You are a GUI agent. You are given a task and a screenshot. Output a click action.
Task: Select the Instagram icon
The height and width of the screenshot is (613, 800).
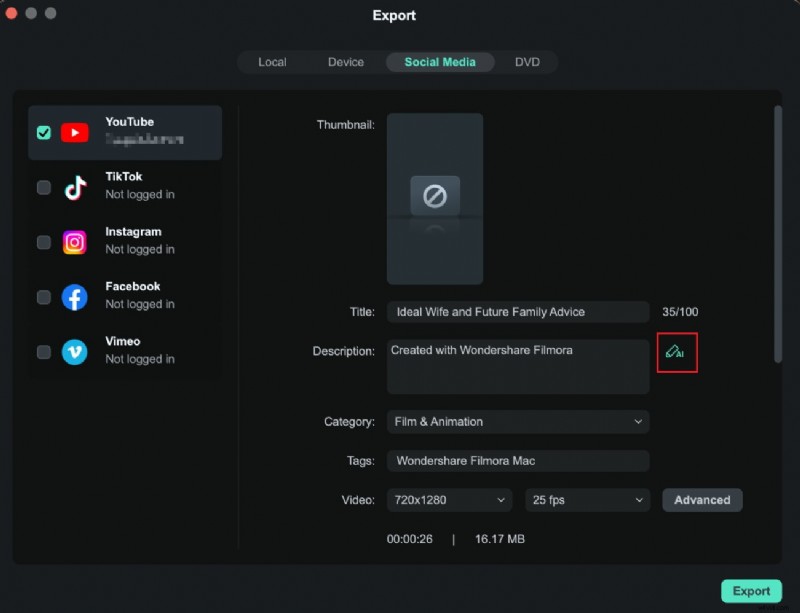click(x=74, y=240)
